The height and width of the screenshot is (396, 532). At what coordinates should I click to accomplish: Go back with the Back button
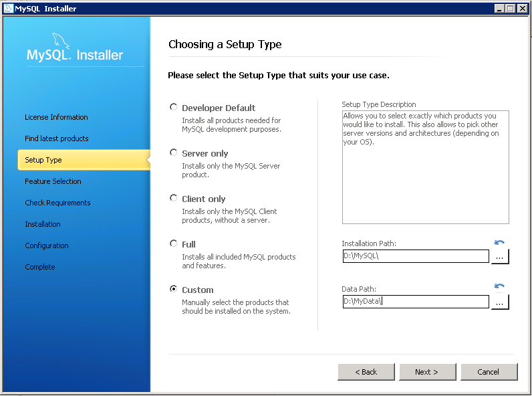366,372
